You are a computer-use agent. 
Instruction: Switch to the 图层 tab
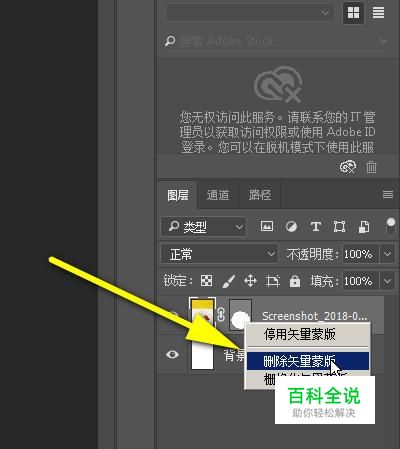click(x=178, y=195)
